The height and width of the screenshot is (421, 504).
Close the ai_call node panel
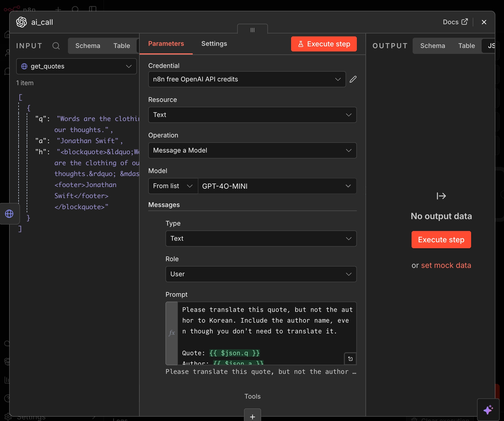(x=484, y=22)
